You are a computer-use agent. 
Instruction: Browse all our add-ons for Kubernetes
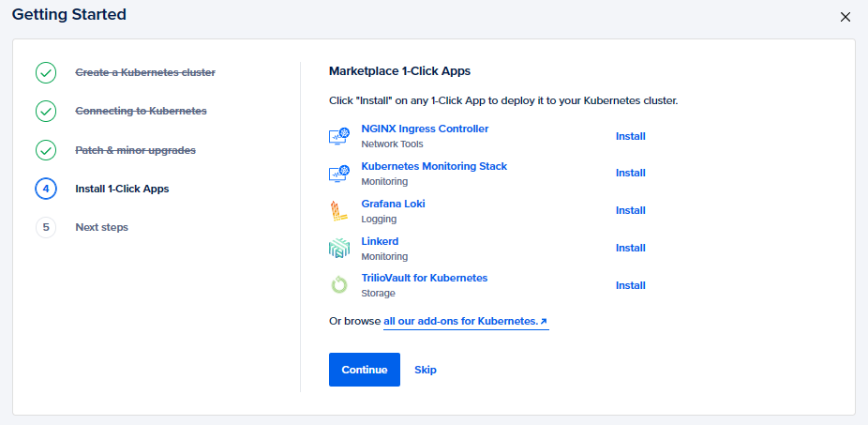coord(465,321)
